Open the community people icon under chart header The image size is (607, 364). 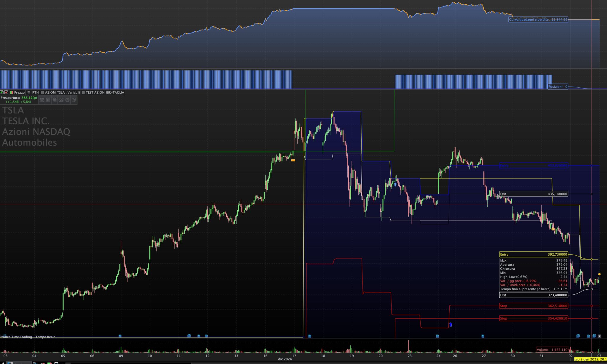(42, 100)
